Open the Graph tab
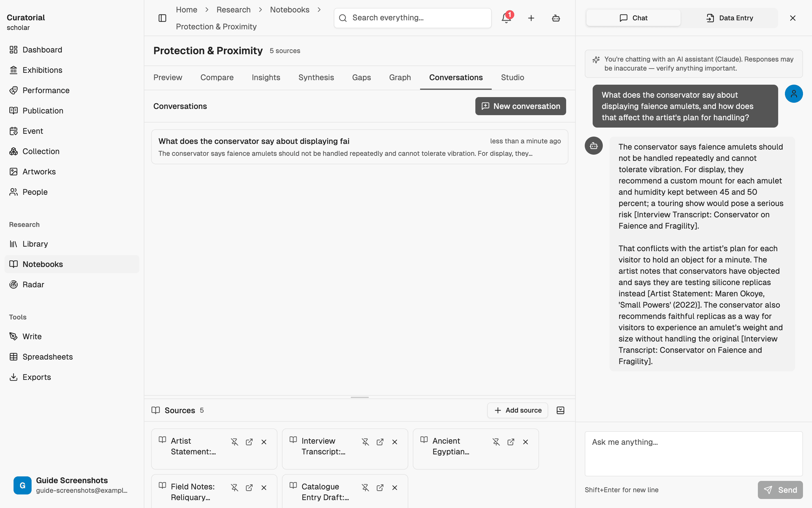This screenshot has width=812, height=508. coord(400,77)
